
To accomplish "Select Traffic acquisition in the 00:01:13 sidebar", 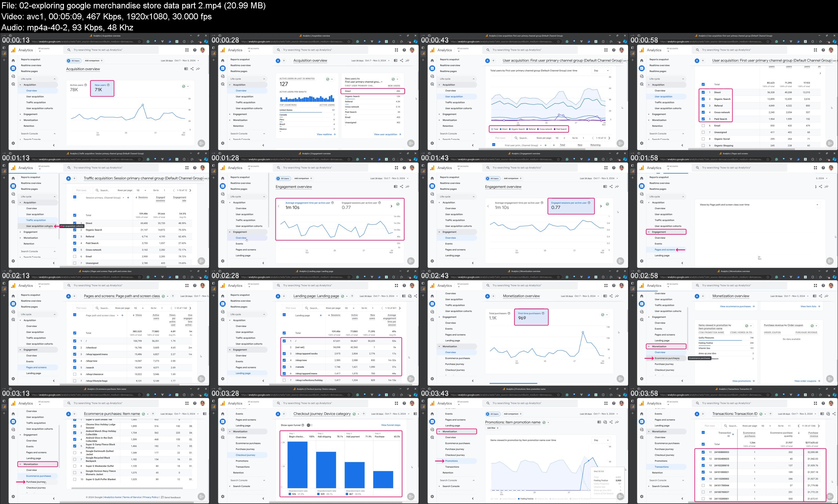I will [36, 220].
